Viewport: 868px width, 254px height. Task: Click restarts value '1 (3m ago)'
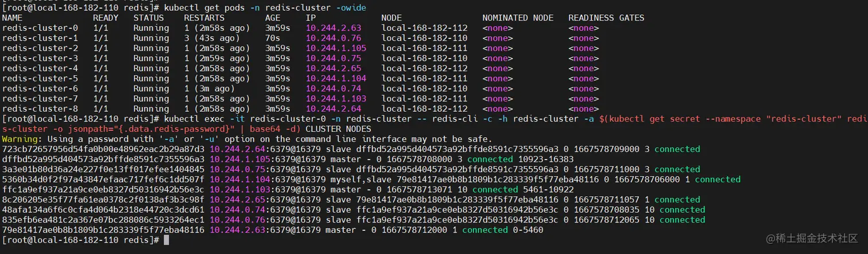point(210,89)
